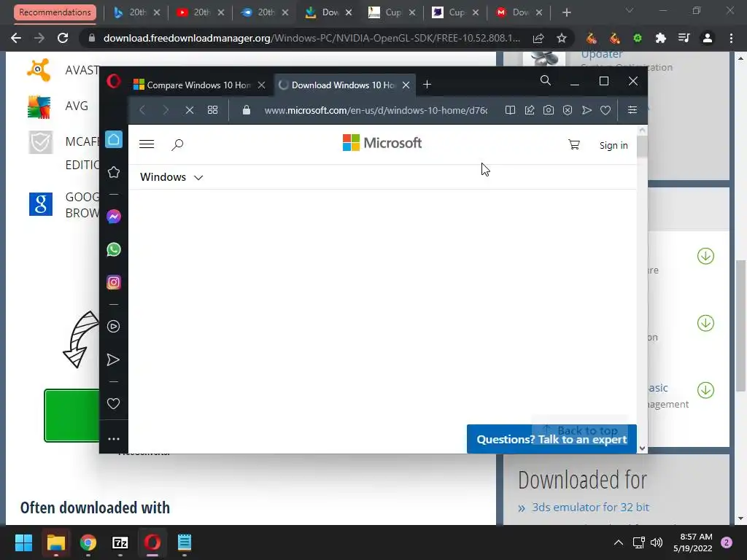Open Opera sidebar My Flow arrow icon
The width and height of the screenshot is (747, 560).
(113, 359)
